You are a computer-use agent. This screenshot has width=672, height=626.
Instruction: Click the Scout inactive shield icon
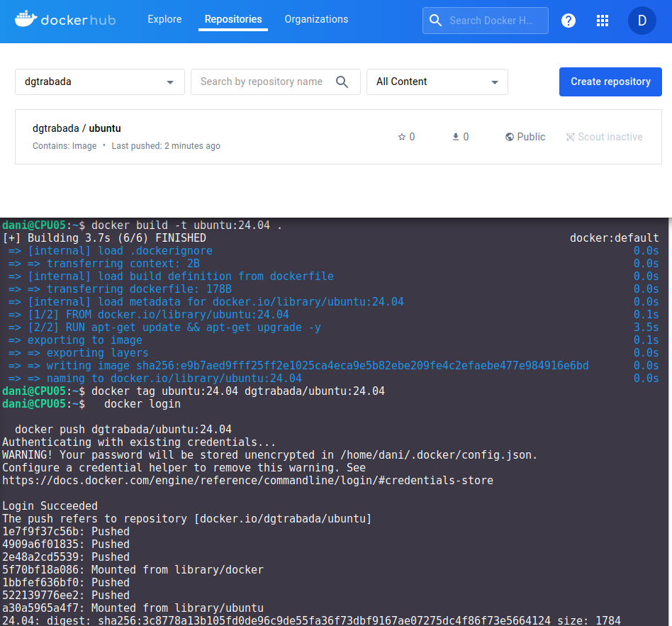(570, 137)
